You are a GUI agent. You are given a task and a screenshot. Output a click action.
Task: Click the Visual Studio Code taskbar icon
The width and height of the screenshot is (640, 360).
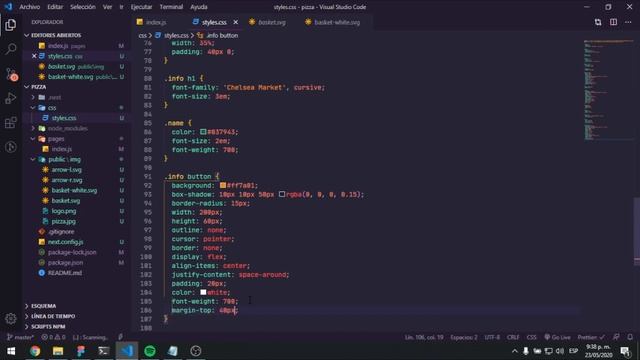[x=127, y=351]
